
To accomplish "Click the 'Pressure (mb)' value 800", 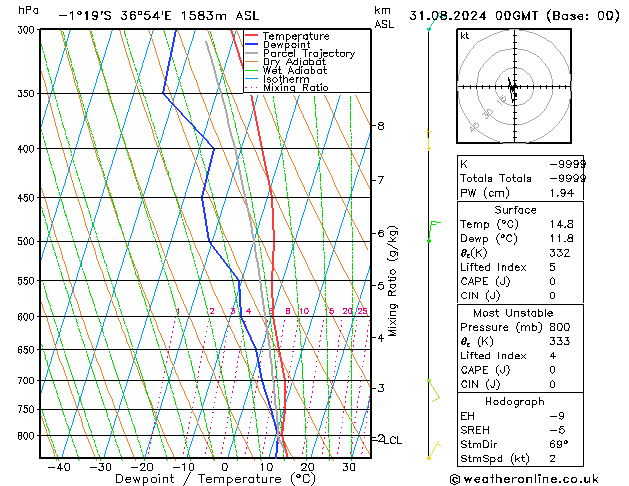I will [560, 327].
